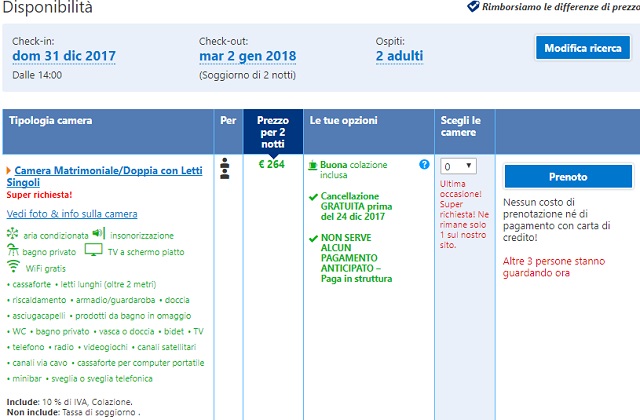Click Soggiorno di 2 notti text
The width and height of the screenshot is (640, 420).
247,75
